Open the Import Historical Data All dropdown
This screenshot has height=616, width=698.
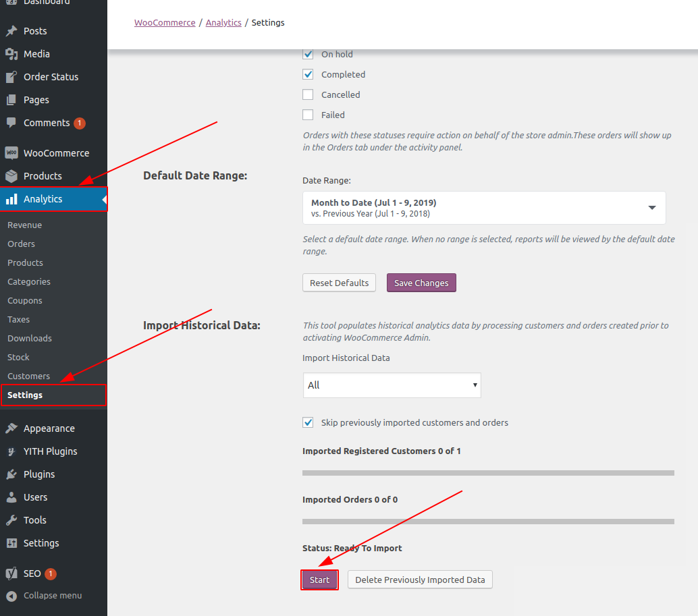(392, 385)
